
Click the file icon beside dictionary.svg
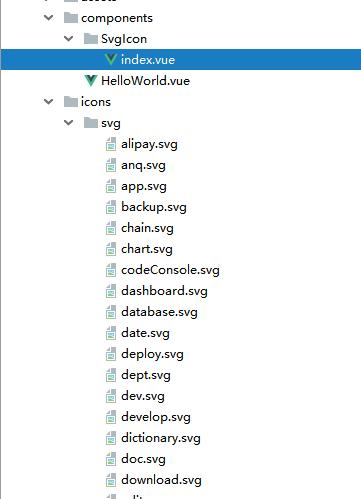click(111, 438)
